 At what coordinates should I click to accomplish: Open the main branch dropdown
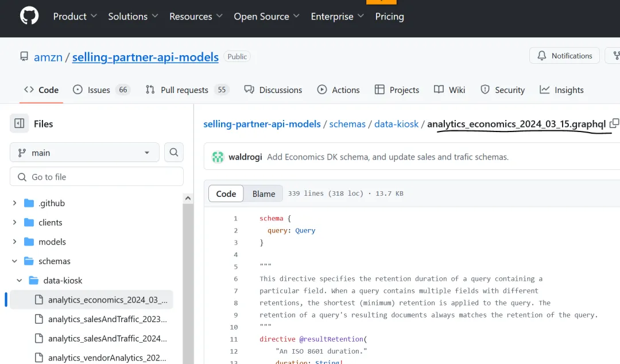tap(84, 153)
